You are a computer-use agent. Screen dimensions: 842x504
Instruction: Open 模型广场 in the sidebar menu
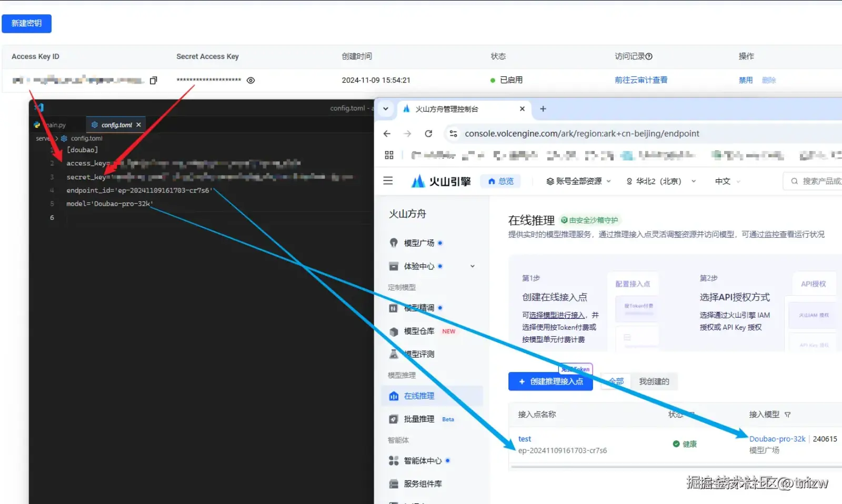pyautogui.click(x=419, y=243)
